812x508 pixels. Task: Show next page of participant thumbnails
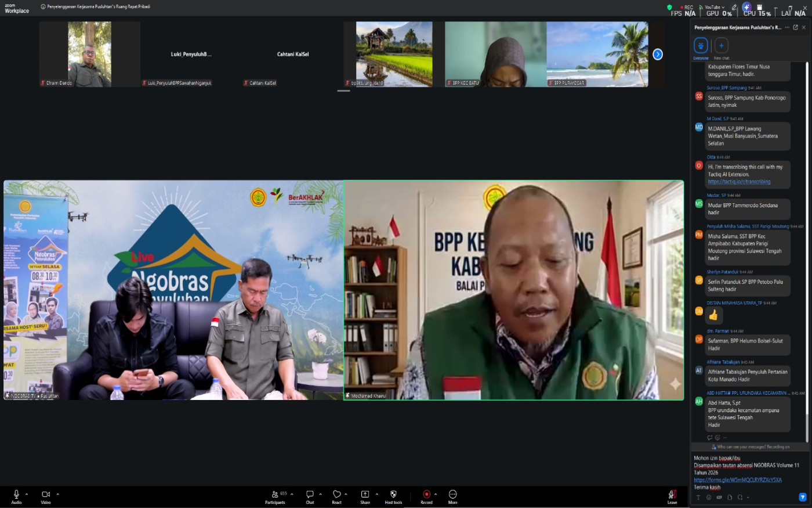click(657, 54)
